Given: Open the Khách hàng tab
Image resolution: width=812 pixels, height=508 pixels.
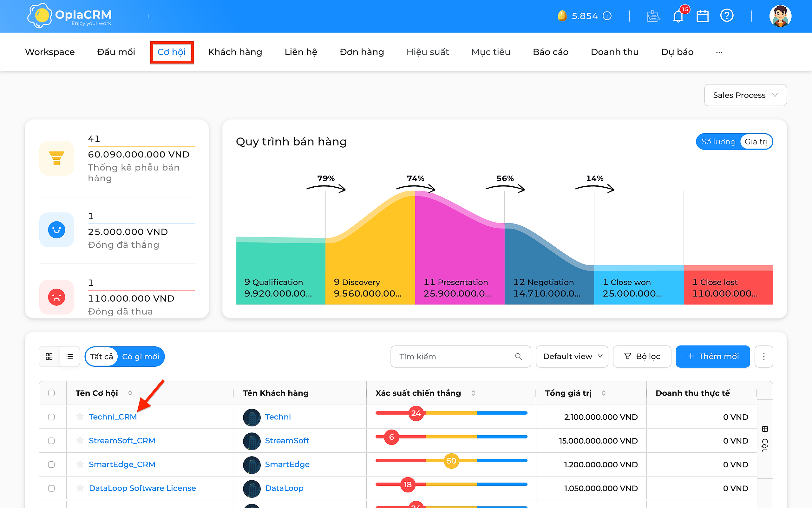Looking at the screenshot, I should 235,52.
